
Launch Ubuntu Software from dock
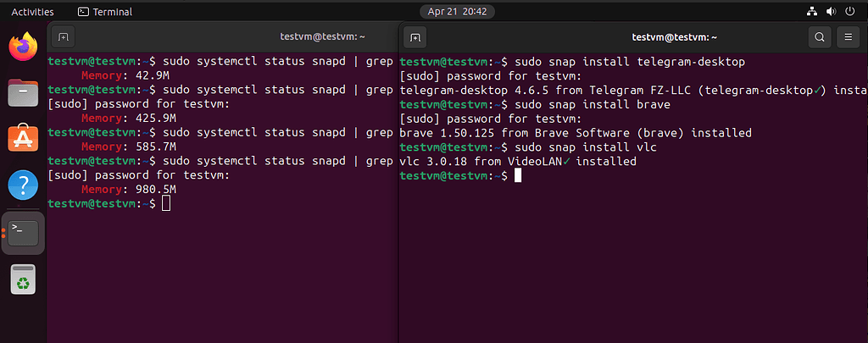[23, 138]
